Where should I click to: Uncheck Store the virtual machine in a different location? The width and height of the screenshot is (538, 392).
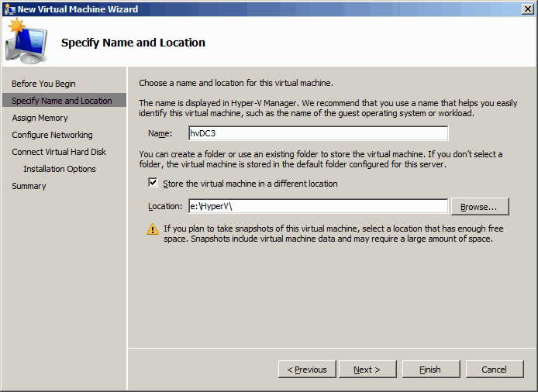[153, 183]
